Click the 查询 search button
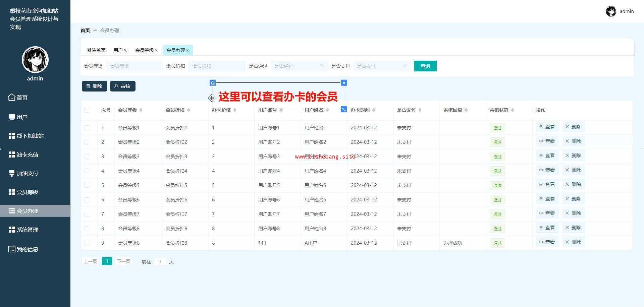The image size is (644, 307). pos(425,66)
